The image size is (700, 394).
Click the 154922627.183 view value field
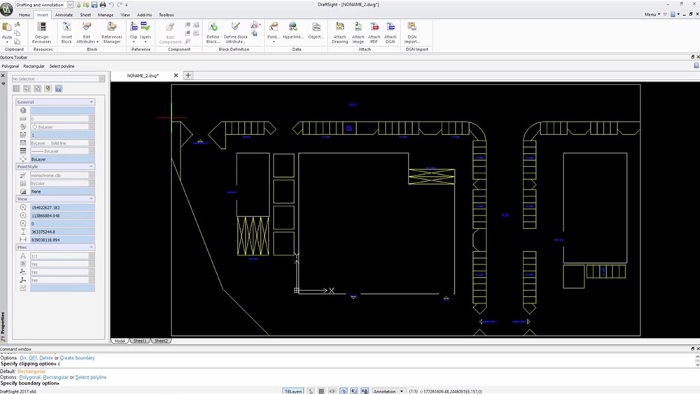62,207
